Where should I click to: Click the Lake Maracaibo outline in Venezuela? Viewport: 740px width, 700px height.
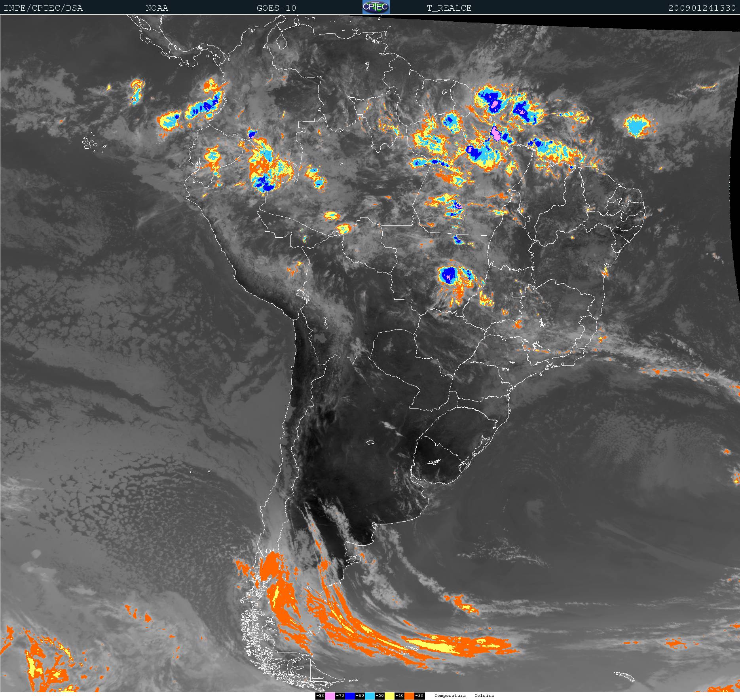[282, 41]
